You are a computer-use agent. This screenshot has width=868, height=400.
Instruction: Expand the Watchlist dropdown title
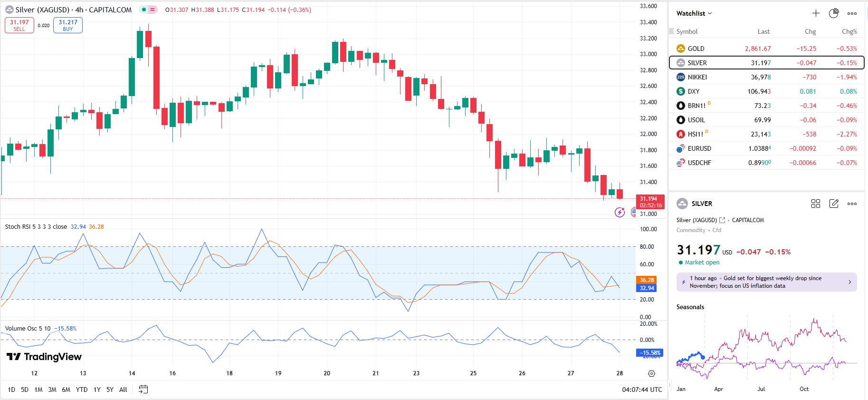[x=694, y=13]
